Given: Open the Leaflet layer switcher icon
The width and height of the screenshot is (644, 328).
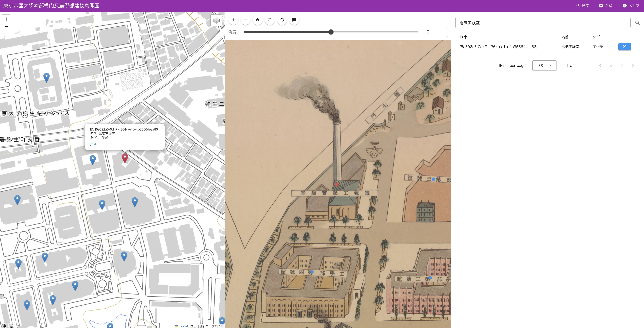Looking at the screenshot, I should point(216,20).
